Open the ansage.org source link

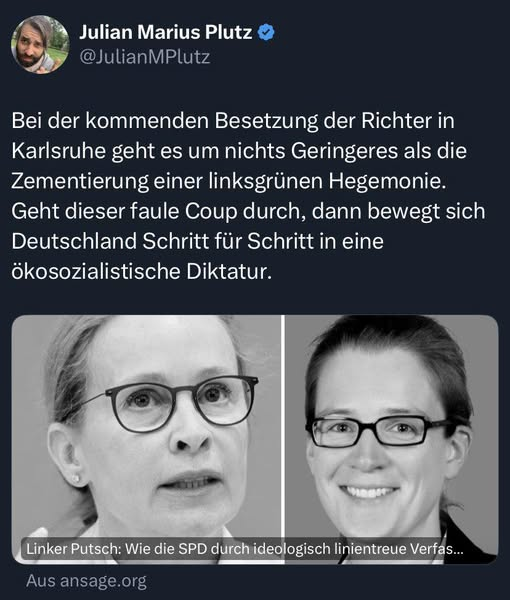(86, 581)
